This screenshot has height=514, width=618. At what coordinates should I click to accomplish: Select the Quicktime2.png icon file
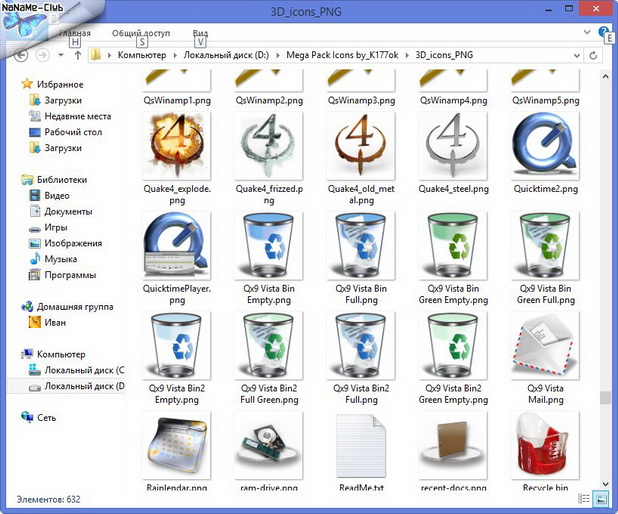pyautogui.click(x=543, y=146)
